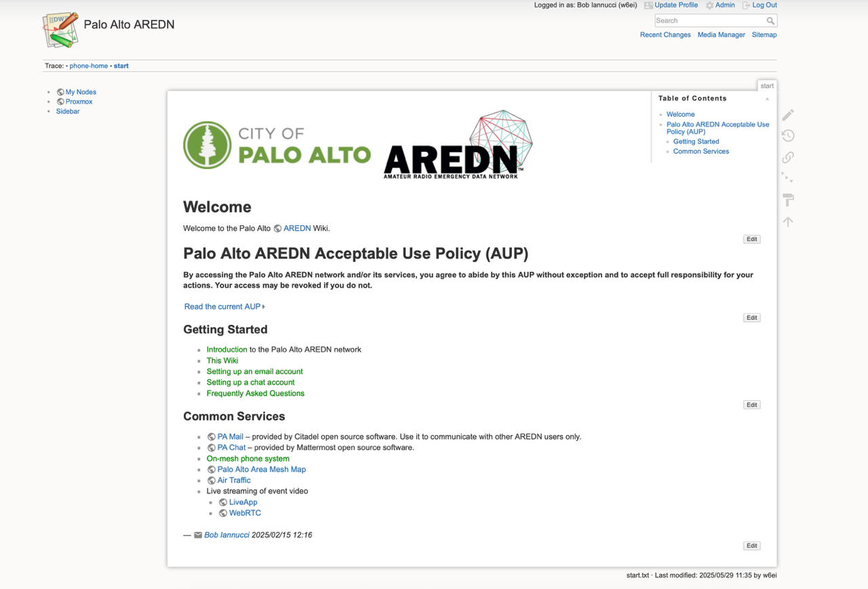
Task: Open the Introduction link
Action: [227, 350]
